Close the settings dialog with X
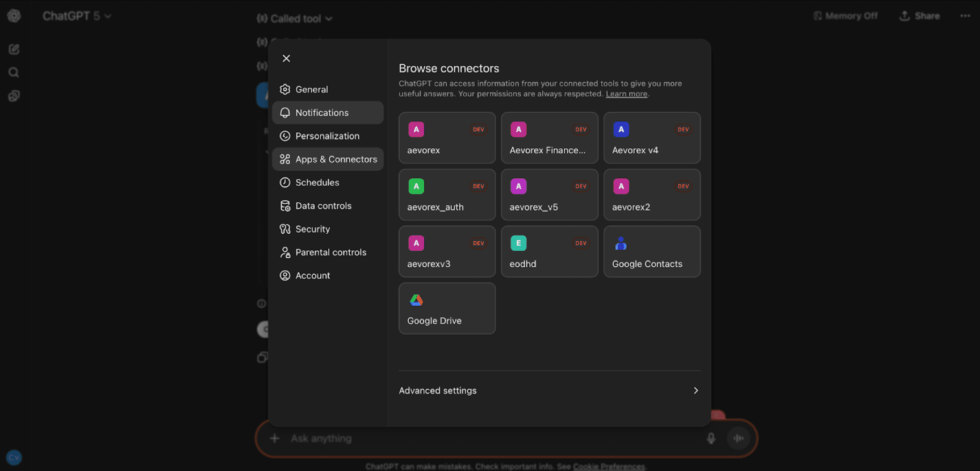 coord(286,58)
